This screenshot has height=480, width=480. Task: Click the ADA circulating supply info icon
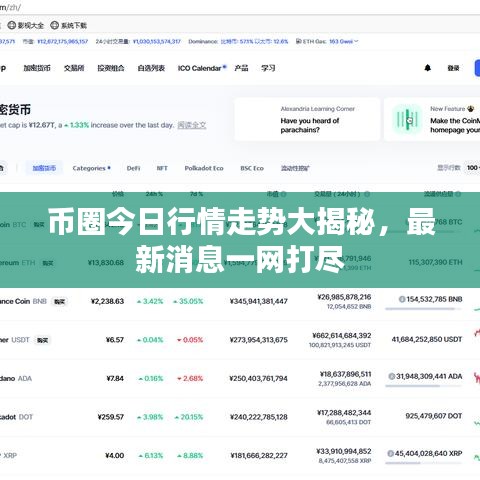point(392,376)
